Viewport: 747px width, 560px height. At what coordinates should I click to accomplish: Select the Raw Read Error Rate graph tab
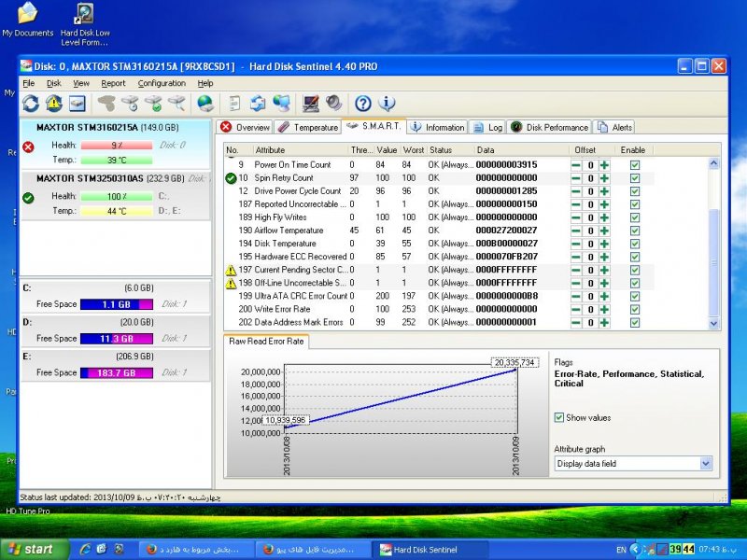click(266, 341)
